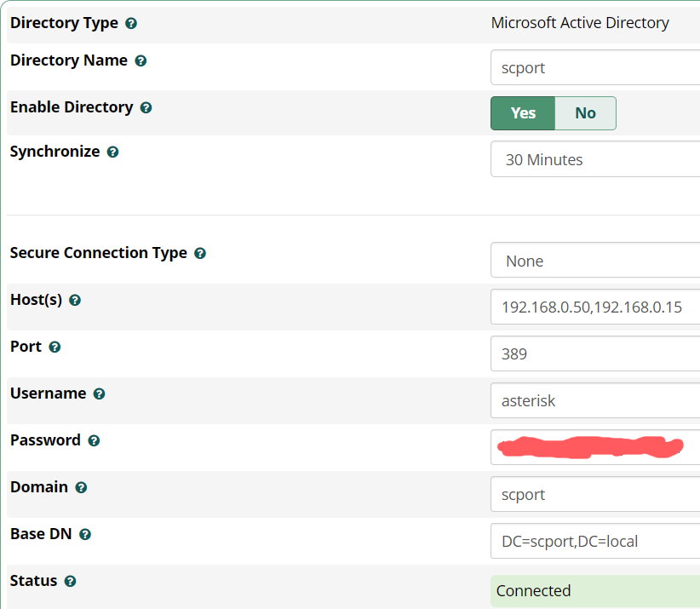
Task: Click the Port field showing 389
Action: pyautogui.click(x=595, y=353)
